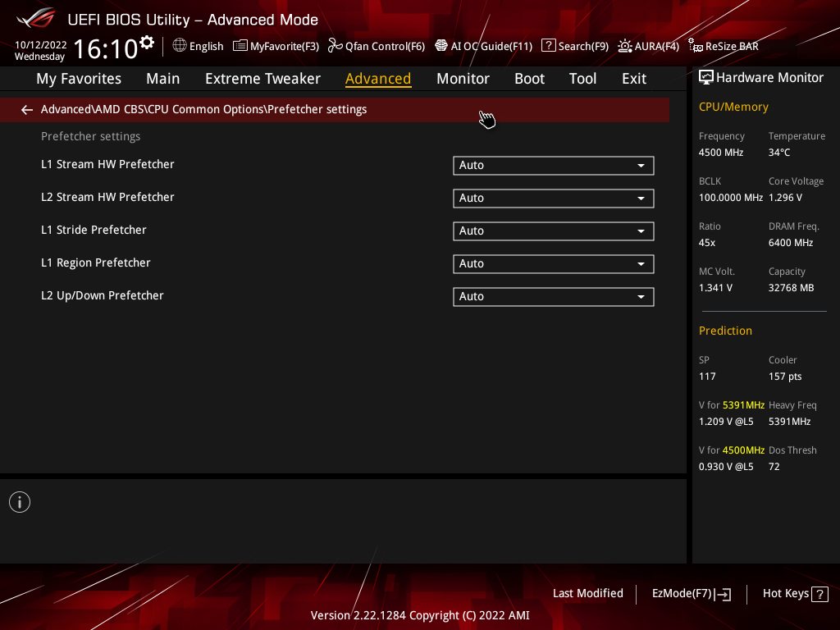Screen dimensions: 840x630
Task: Select L1 Stride Prefetcher label
Action: click(x=94, y=230)
